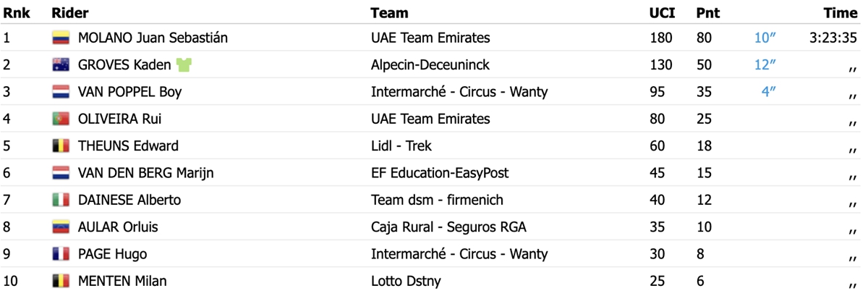Click the Belgian flag beside THEUNS
This screenshot has width=868, height=291.
click(x=60, y=146)
